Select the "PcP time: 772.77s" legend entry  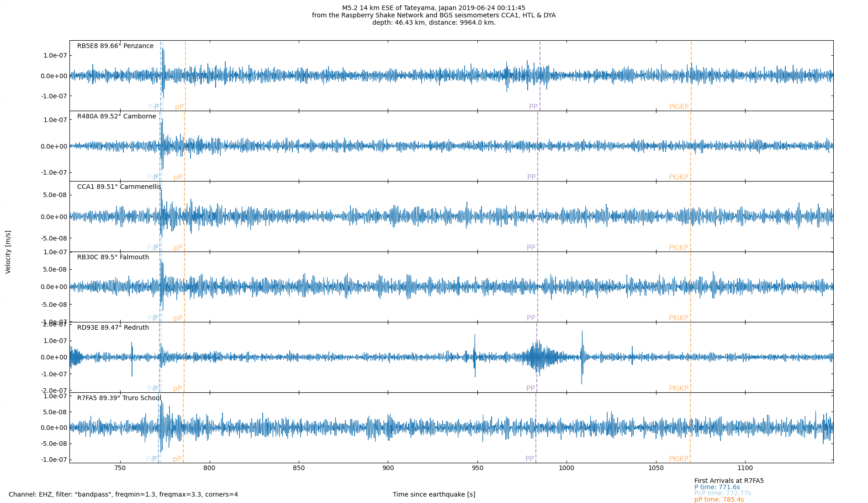(x=723, y=493)
